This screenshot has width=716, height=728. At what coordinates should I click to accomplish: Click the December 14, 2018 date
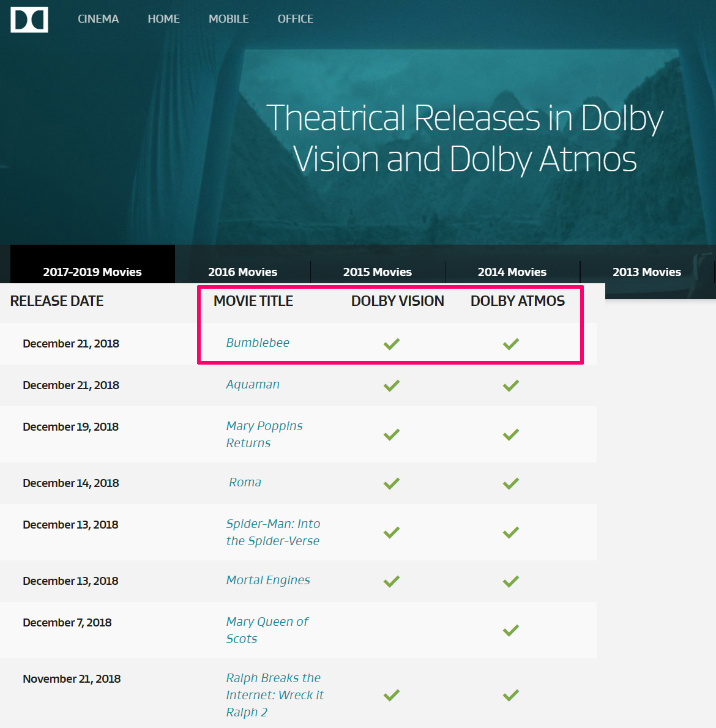(71, 483)
